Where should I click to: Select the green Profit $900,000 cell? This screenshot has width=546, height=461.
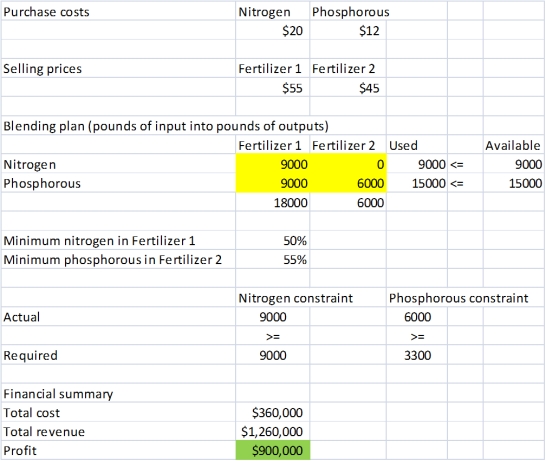pos(272,450)
